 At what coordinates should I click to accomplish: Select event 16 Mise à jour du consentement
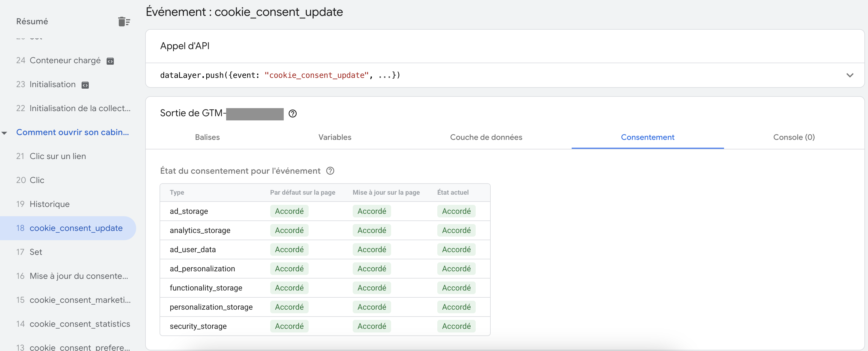(78, 276)
